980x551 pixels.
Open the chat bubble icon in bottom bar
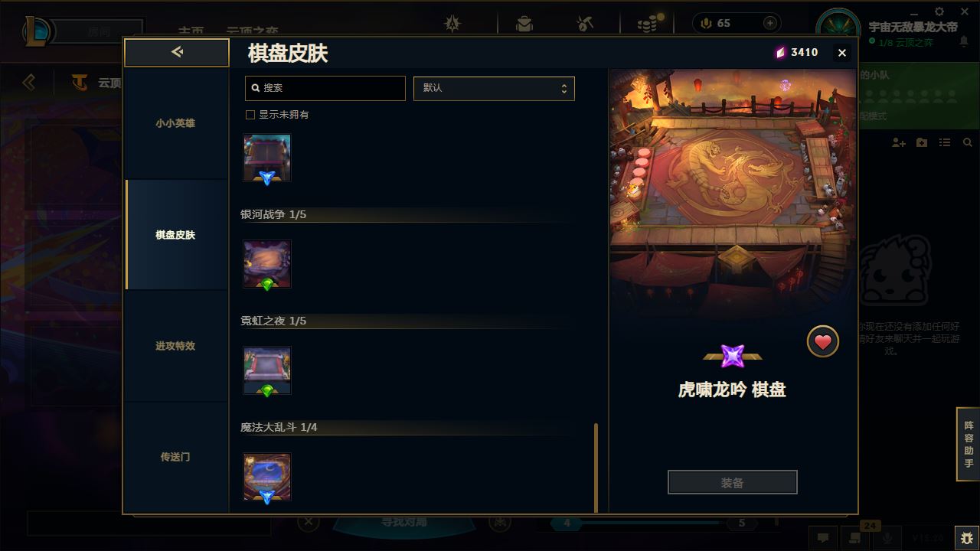pos(823,538)
